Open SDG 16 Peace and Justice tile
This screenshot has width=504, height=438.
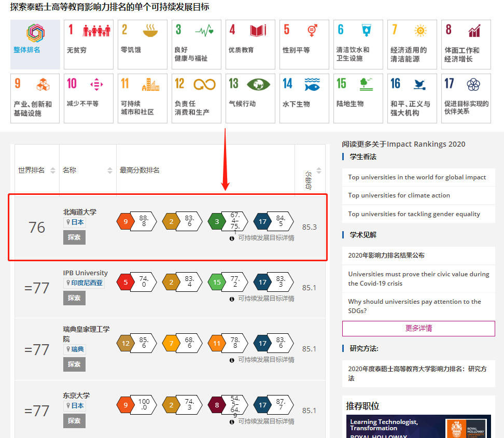click(x=412, y=98)
